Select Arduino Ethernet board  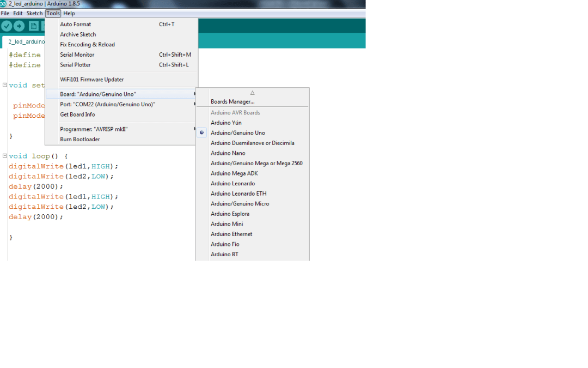[x=253, y=234]
